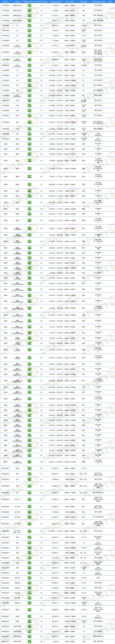115x644 pixels.
Task: Click fuel icon in Countryman 85kW/115KM row
Action: [29, 283]
